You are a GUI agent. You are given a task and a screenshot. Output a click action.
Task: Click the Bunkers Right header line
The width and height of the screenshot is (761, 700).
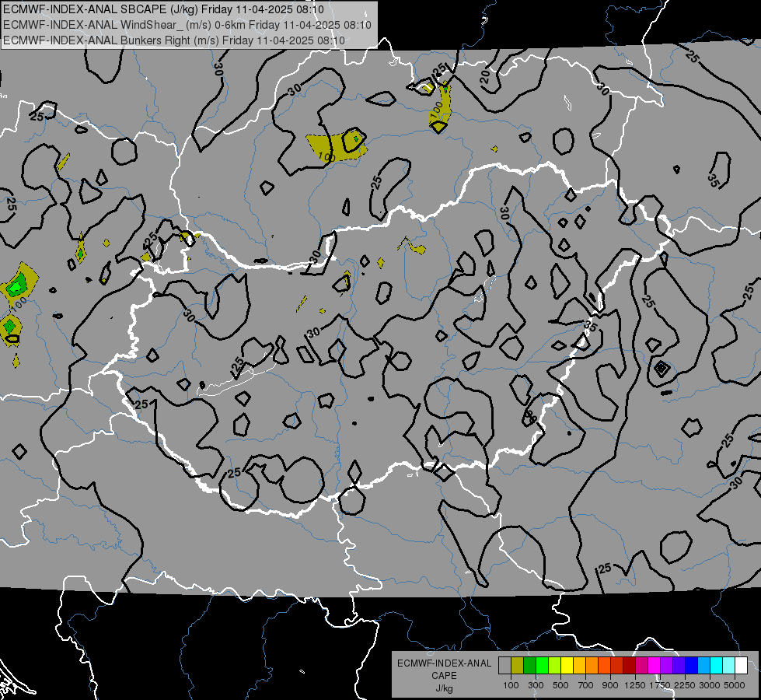[x=174, y=40]
